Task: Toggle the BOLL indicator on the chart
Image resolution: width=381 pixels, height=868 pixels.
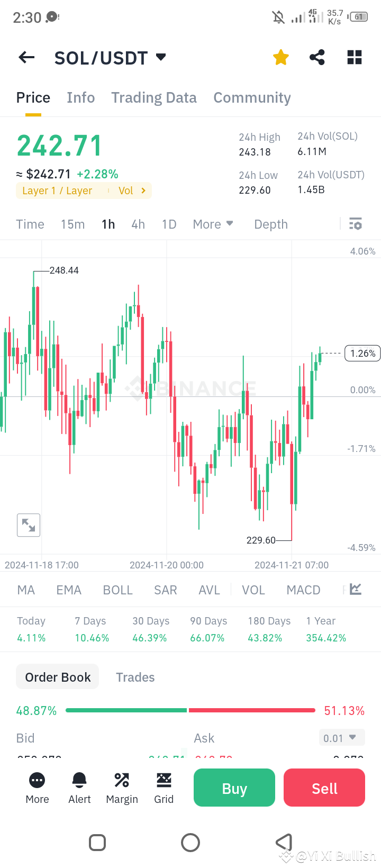Action: point(117,590)
